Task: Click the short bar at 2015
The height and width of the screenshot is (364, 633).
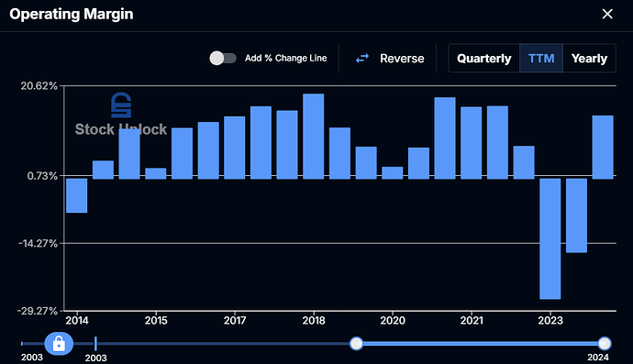Action: (x=155, y=173)
